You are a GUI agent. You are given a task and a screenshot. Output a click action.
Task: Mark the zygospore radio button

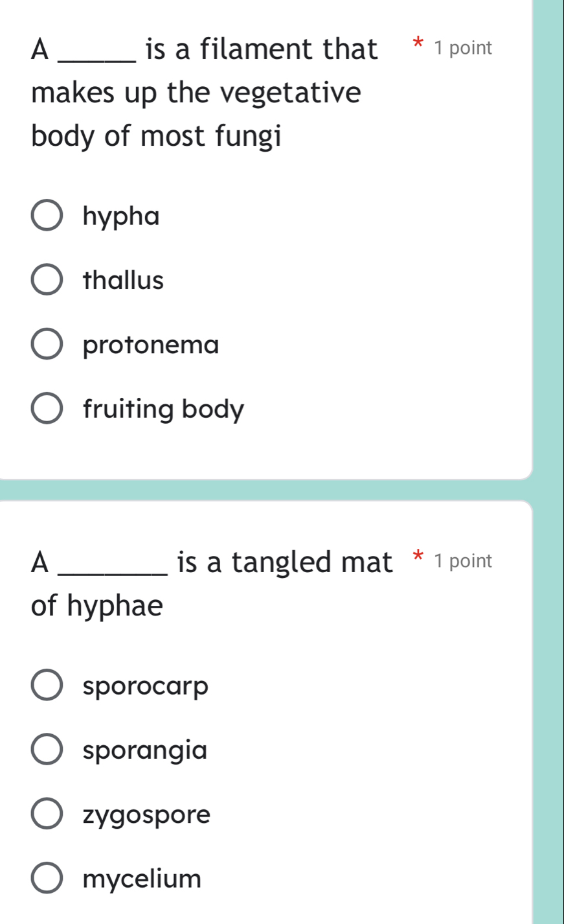[x=47, y=814]
